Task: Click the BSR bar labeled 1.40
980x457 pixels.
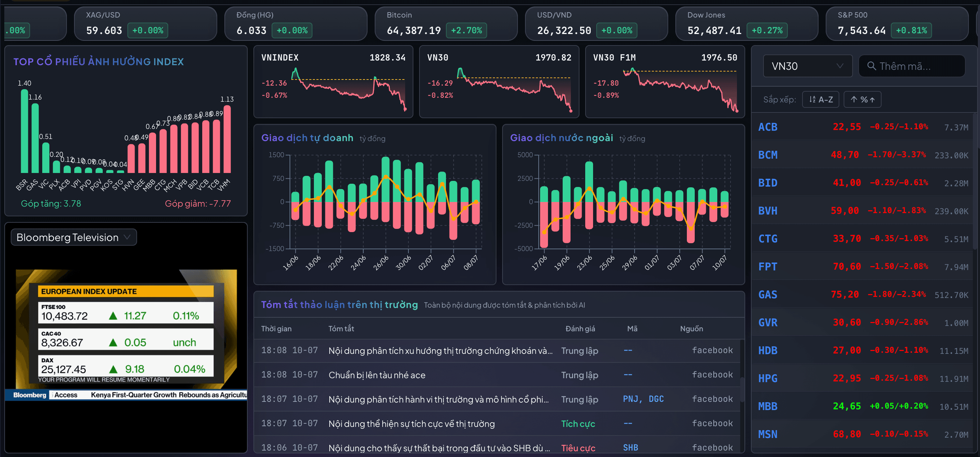Action: (24, 131)
